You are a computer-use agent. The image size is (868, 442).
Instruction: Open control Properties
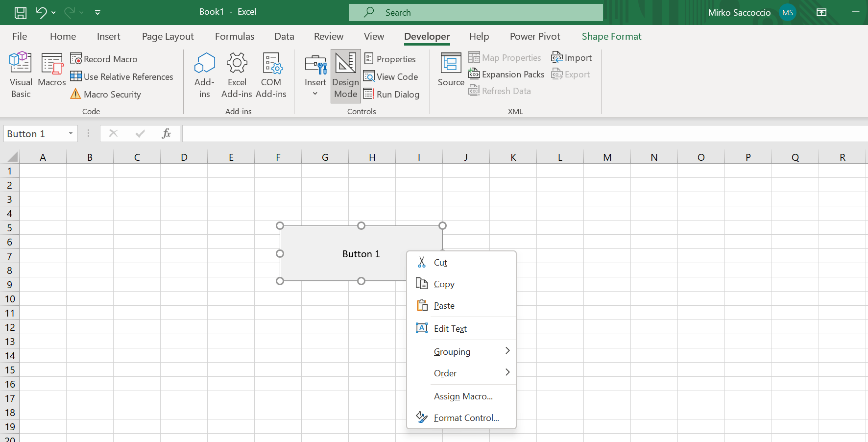pos(390,59)
